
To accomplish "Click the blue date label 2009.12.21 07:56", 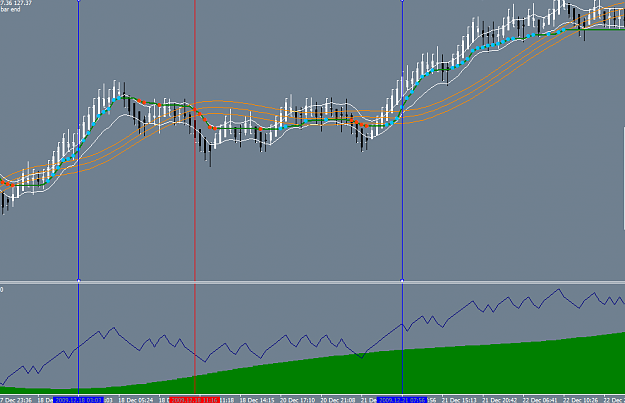I will tap(402, 400).
